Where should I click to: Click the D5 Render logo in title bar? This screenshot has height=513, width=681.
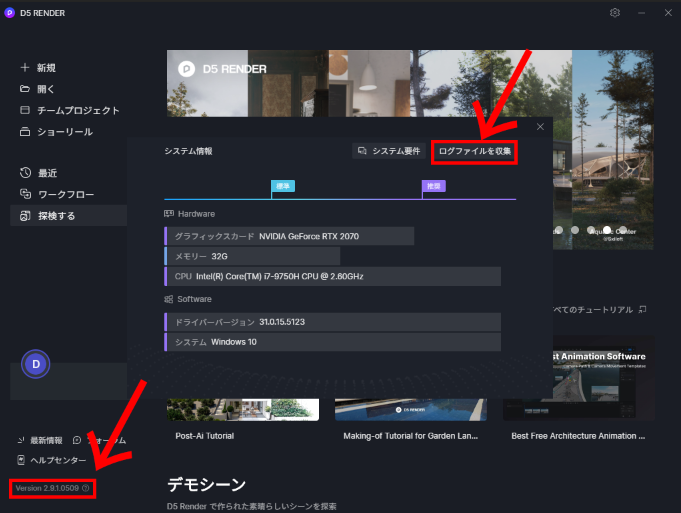pyautogui.click(x=9, y=13)
